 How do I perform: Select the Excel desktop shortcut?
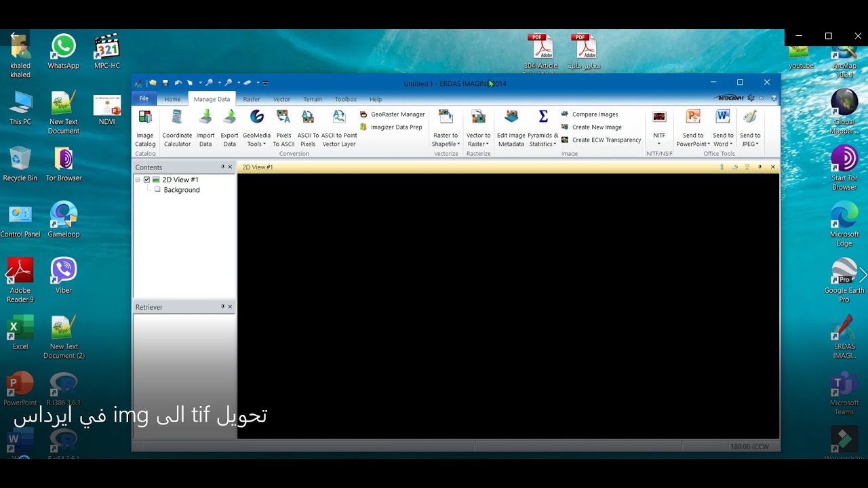click(x=20, y=332)
